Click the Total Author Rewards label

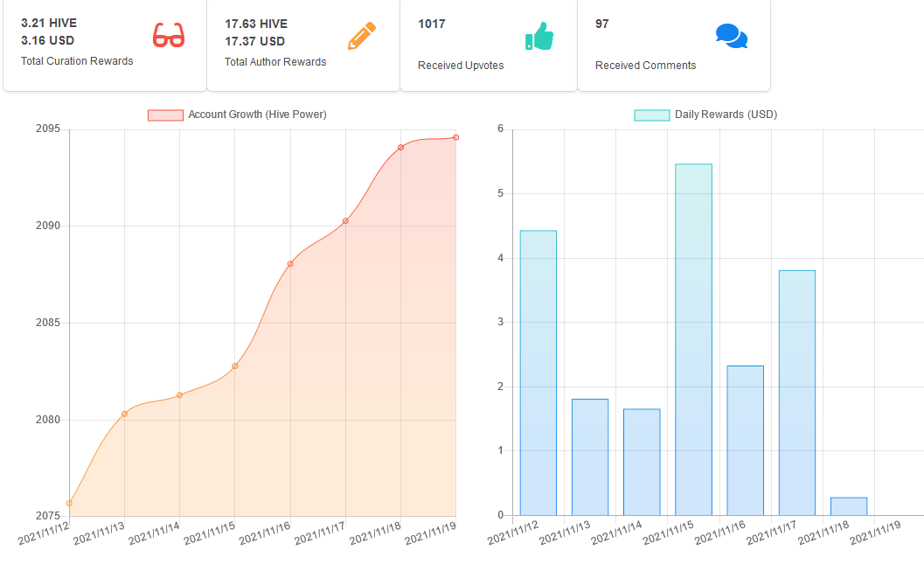[275, 62]
